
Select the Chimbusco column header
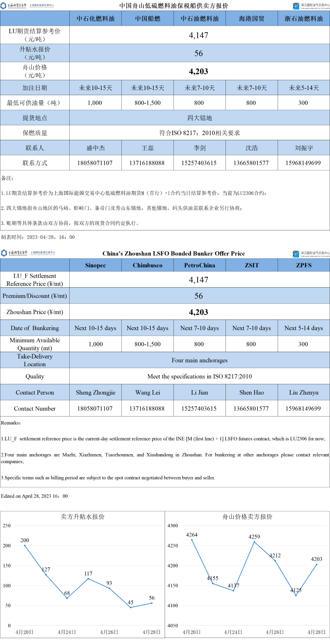click(148, 265)
